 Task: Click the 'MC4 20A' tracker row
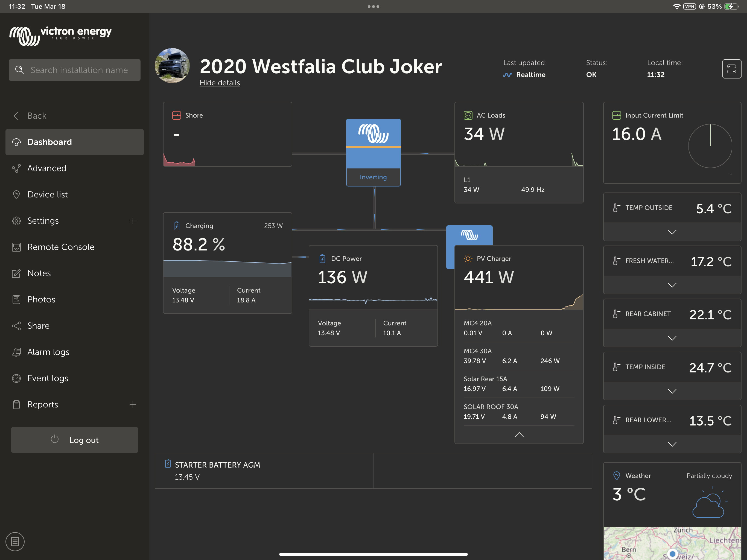pos(519,328)
